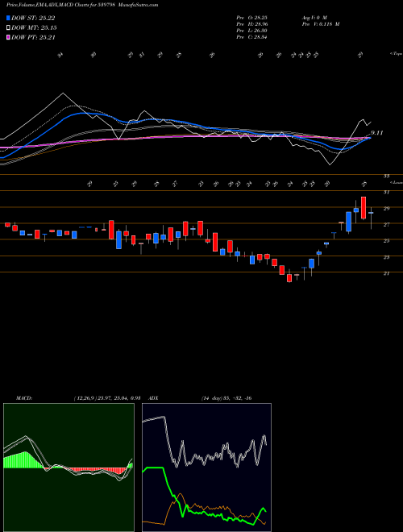Viewport: 403px width, 532px height.
Task: Click the 'MACD:' panel heading
Action: (x=23, y=398)
